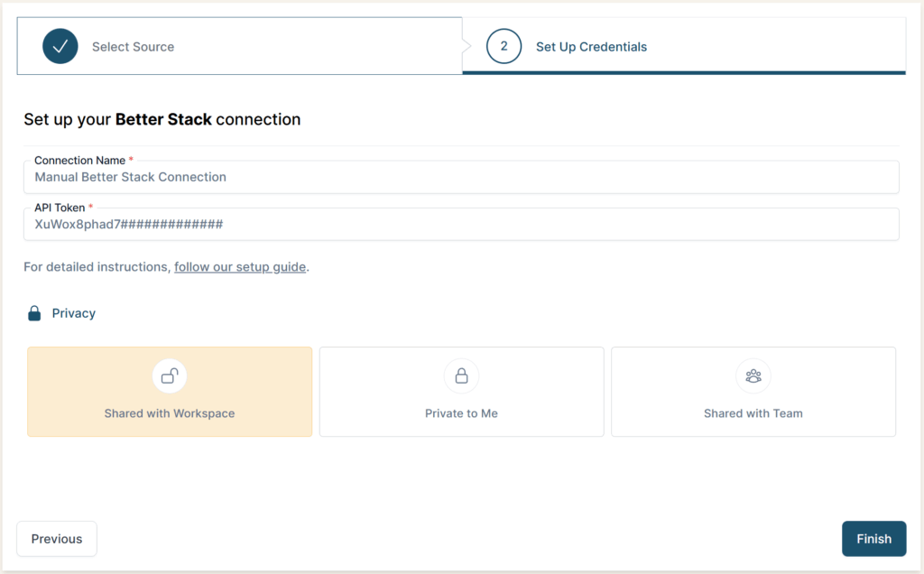924x574 pixels.
Task: Open the follow our setup guide link
Action: pyautogui.click(x=240, y=267)
